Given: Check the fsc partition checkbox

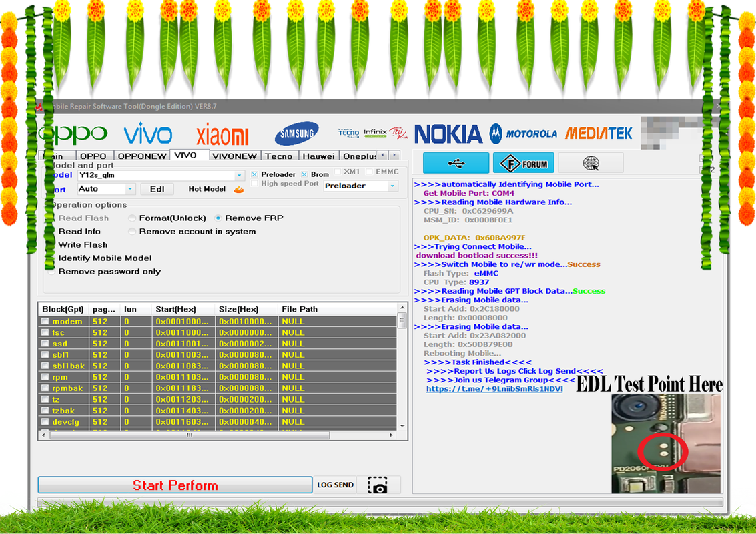Looking at the screenshot, I should (45, 332).
